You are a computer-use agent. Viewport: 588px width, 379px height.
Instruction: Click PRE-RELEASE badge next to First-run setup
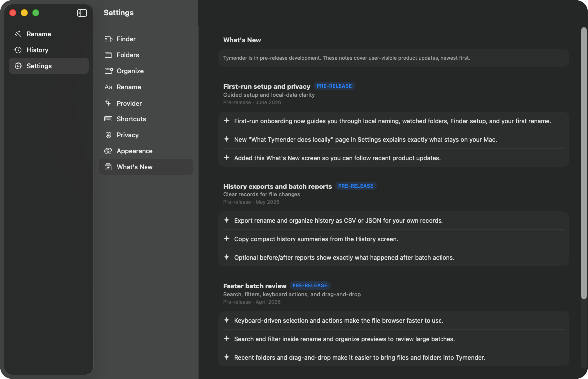pos(334,86)
